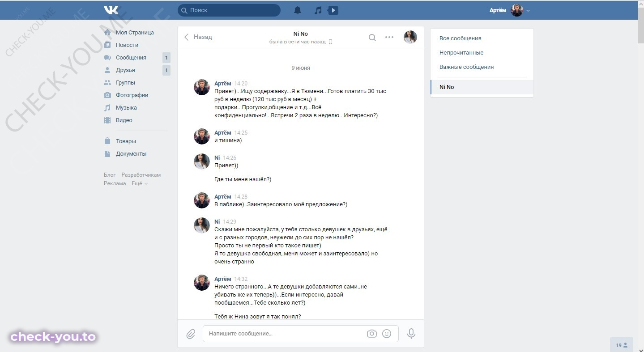Click the document icon beside Документы
Screen dimensions: 644x352
click(107, 154)
